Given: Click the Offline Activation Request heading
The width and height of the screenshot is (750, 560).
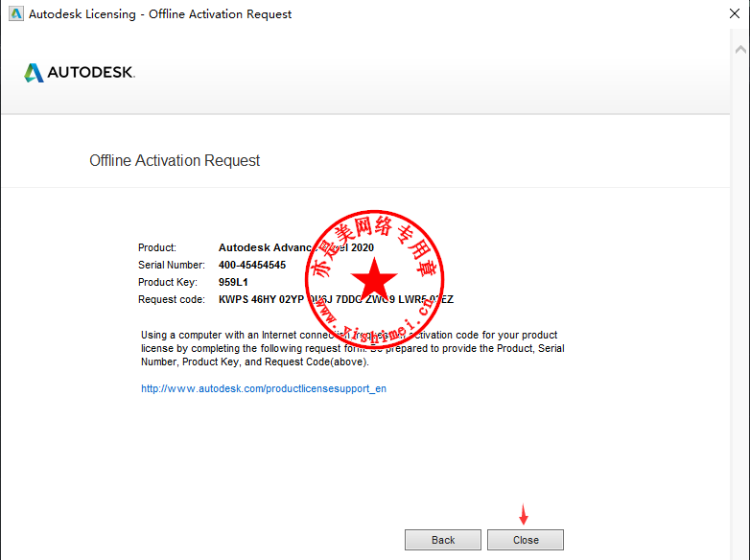Looking at the screenshot, I should [175, 161].
